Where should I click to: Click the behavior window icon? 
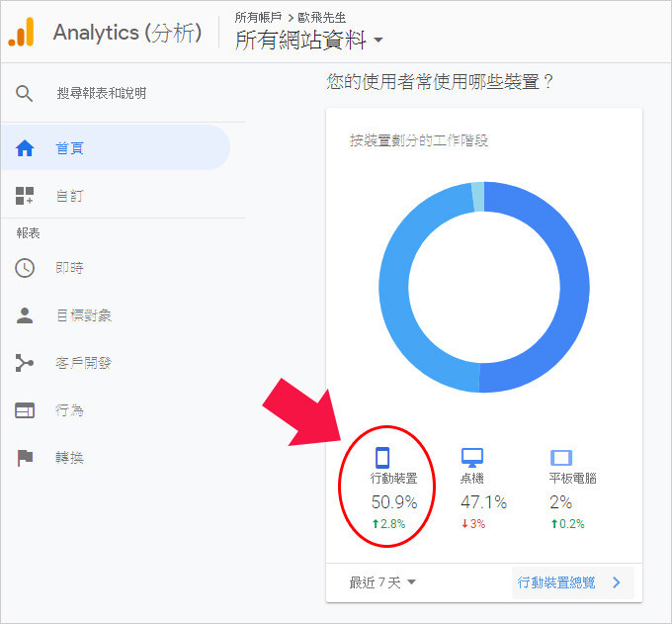[25, 410]
